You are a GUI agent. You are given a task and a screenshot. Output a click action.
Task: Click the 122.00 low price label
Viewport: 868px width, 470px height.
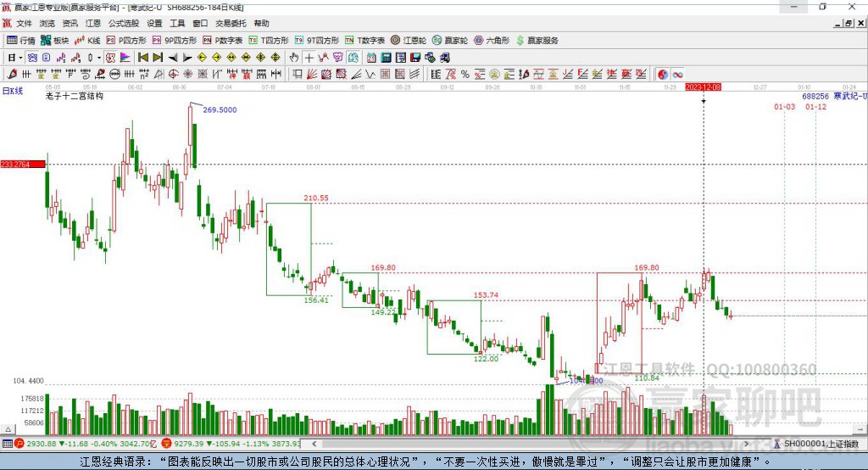tap(486, 359)
